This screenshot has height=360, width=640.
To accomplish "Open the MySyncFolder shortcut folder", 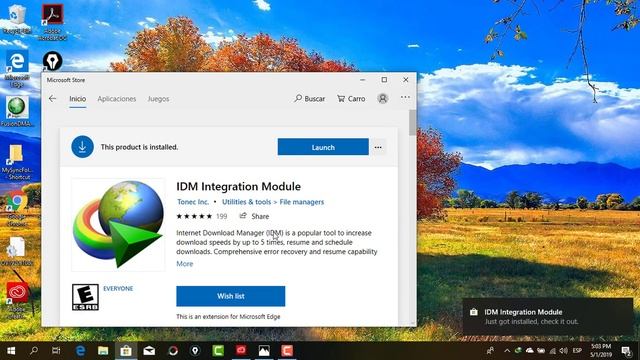I will coord(16,162).
